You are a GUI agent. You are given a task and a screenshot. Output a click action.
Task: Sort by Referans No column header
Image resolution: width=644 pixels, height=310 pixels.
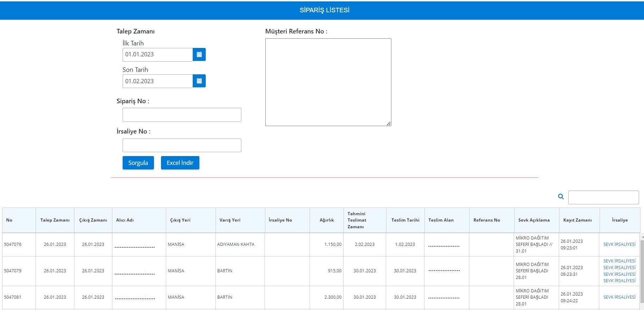click(x=492, y=220)
